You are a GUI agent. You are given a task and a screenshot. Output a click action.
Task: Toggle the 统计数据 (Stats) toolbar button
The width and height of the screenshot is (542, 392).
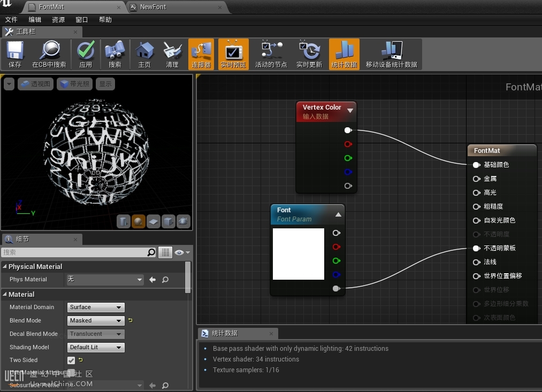344,54
